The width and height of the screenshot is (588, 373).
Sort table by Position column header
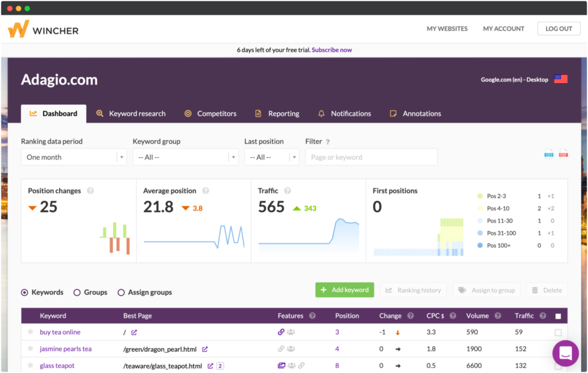pos(347,316)
